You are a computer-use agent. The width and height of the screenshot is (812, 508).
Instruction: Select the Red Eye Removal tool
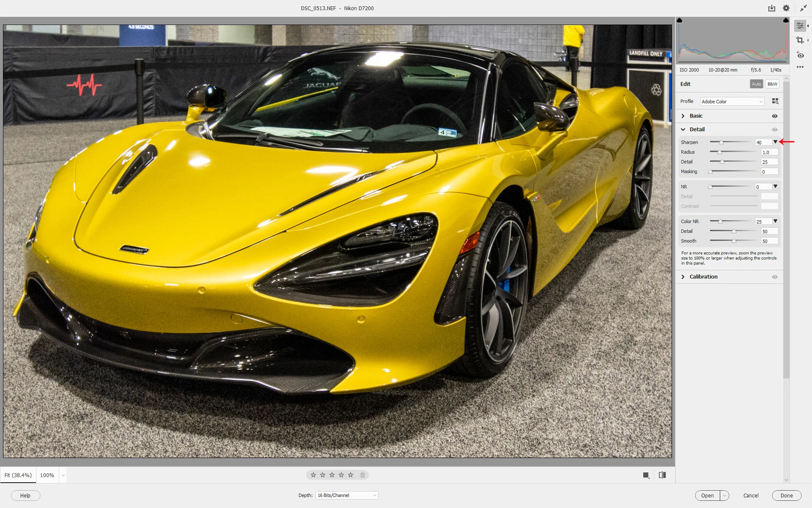[x=800, y=55]
